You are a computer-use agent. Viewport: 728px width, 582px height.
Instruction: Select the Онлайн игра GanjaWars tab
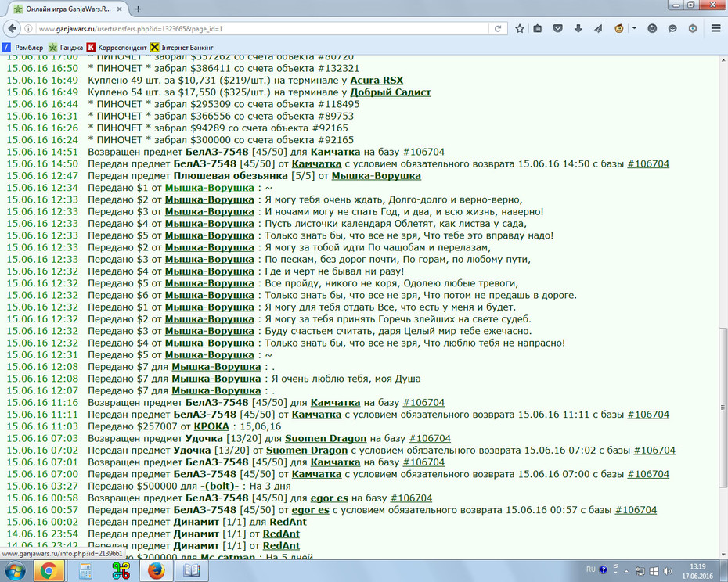click(68, 9)
